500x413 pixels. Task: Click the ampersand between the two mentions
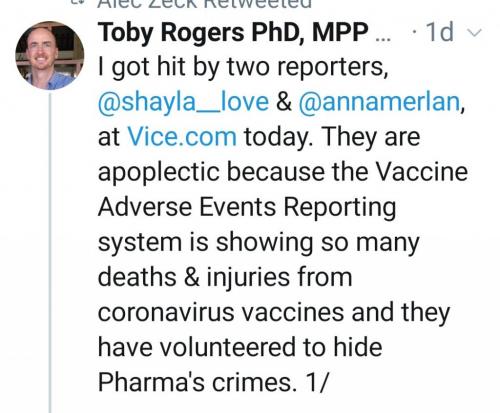pos(284,102)
